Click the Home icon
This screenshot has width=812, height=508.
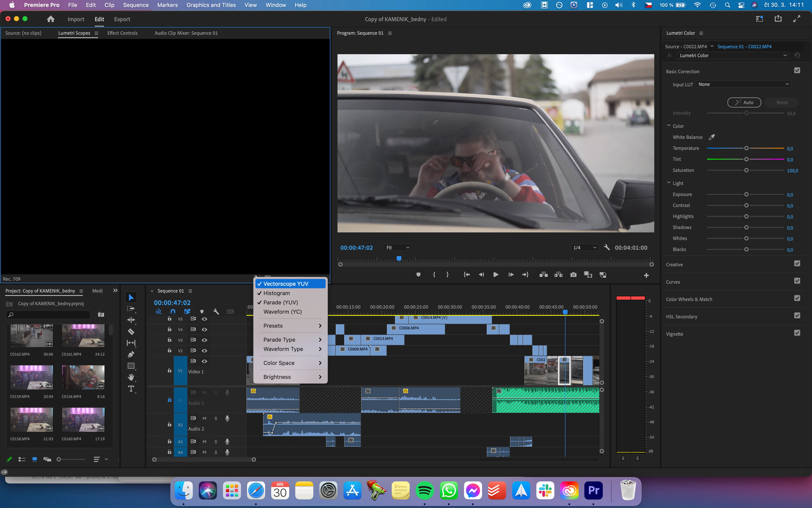(51, 19)
